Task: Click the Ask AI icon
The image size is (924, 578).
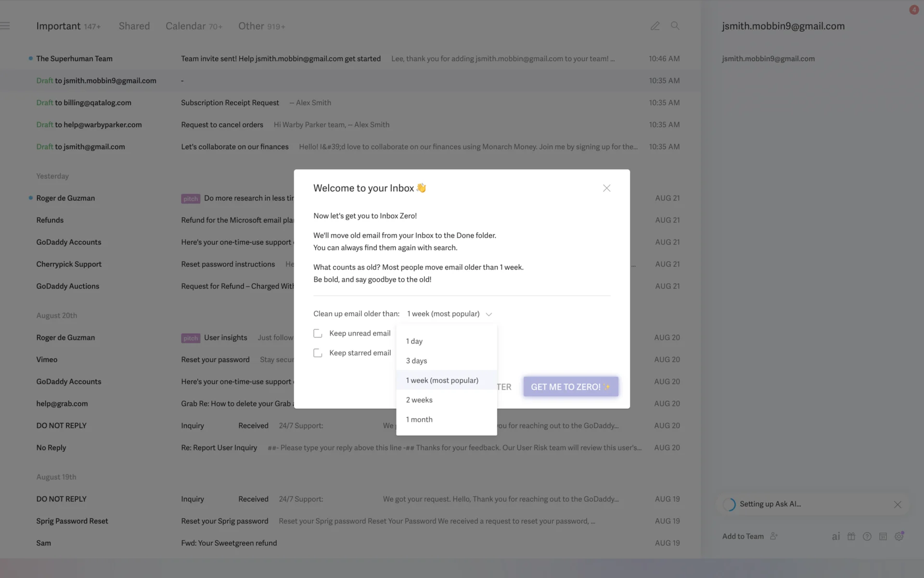Action: [836, 537]
